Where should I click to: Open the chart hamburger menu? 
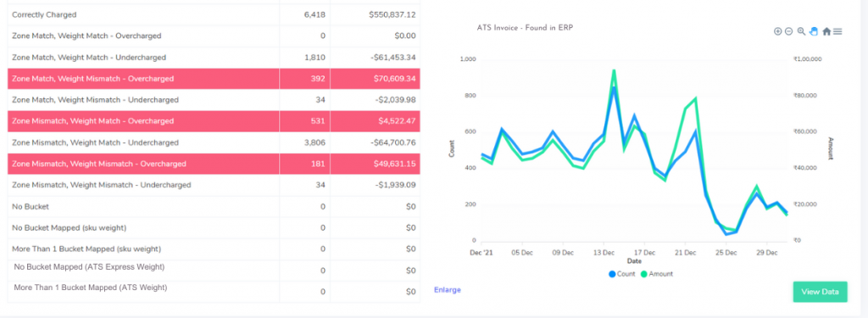(837, 31)
